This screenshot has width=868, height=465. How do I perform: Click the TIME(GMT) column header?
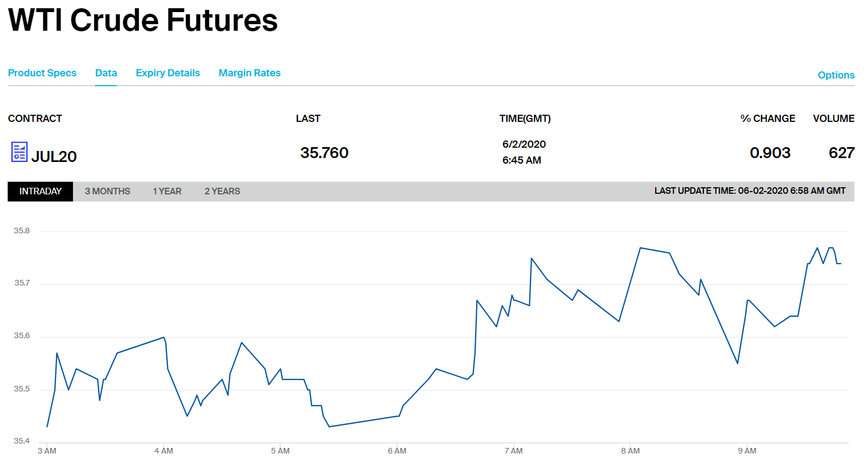[525, 119]
